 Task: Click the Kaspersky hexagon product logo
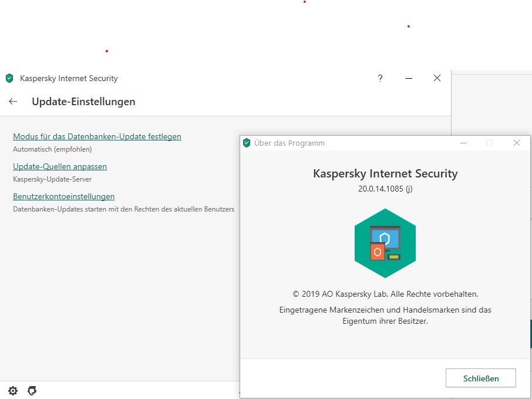(x=385, y=243)
